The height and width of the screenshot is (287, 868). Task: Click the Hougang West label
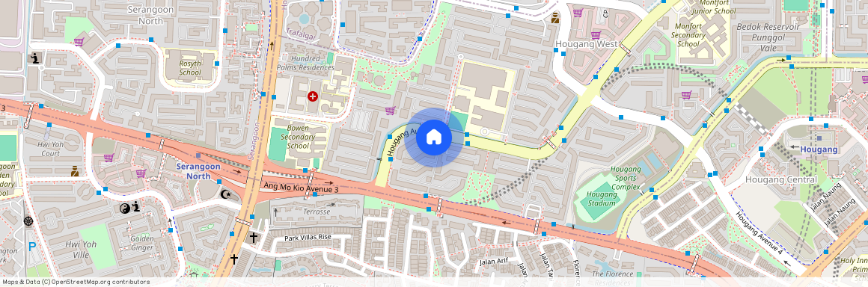coord(586,43)
